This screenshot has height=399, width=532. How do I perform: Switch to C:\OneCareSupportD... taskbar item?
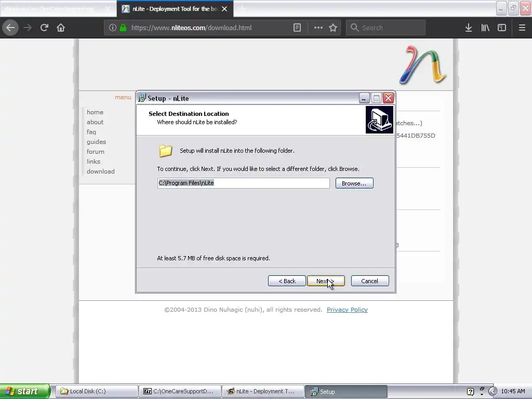click(180, 391)
